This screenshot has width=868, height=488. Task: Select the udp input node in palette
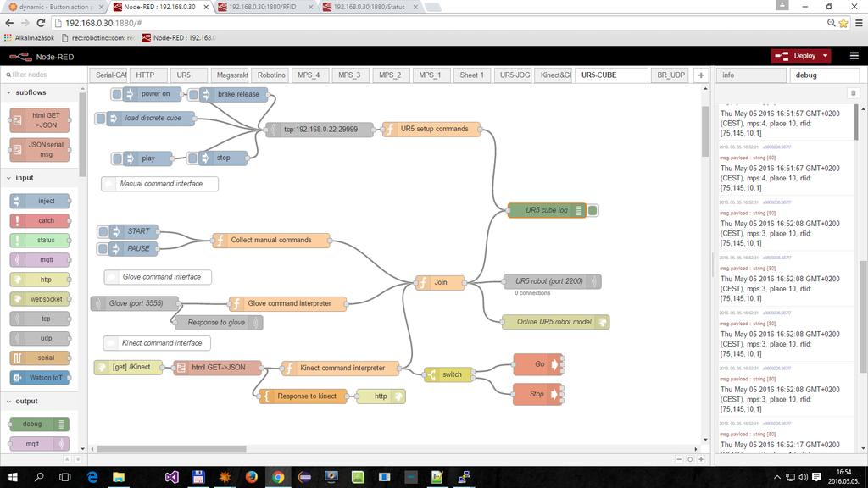40,338
